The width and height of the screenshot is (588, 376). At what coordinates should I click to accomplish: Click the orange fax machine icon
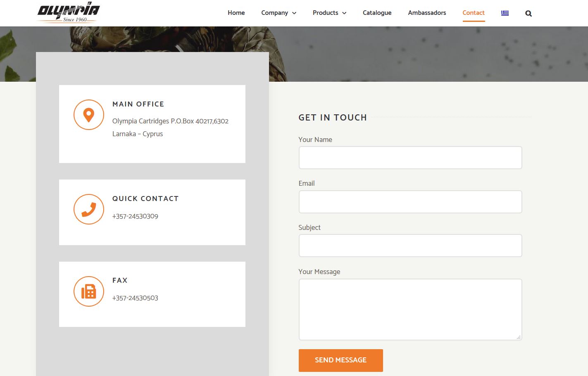[x=89, y=291]
